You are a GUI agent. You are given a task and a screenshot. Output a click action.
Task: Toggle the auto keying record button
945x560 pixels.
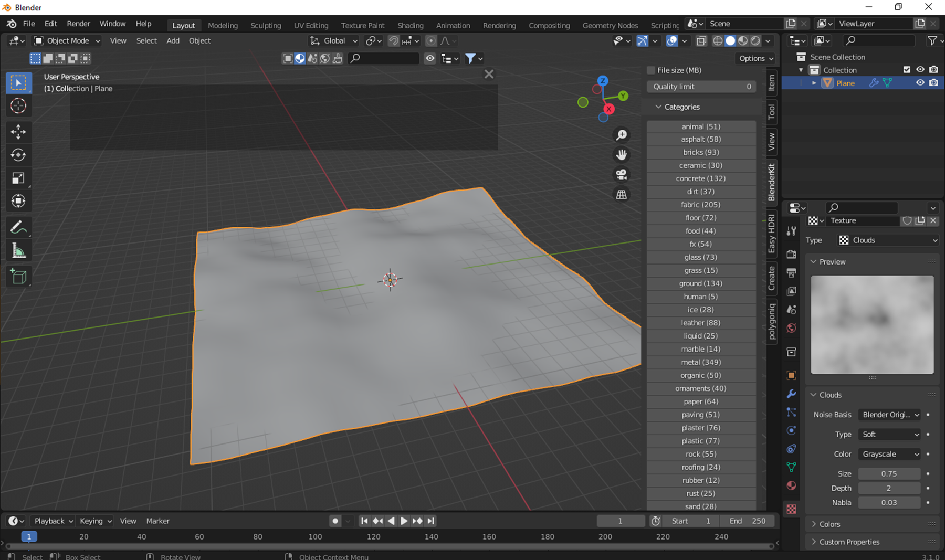click(x=335, y=521)
